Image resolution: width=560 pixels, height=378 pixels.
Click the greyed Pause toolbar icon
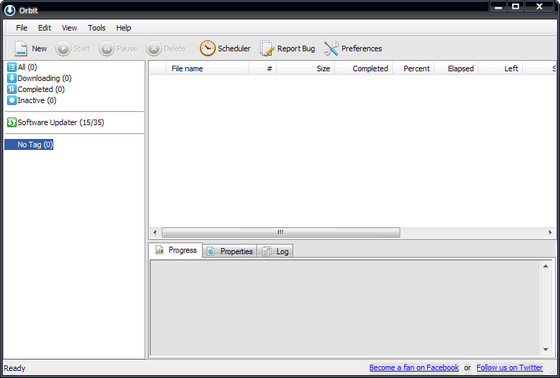coord(106,49)
